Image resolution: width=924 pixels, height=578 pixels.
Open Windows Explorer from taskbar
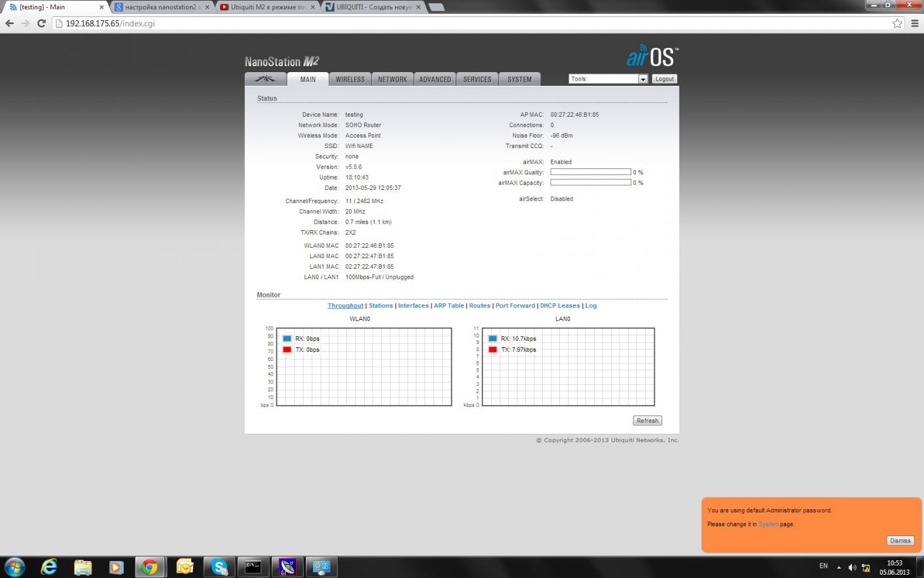pos(83,567)
